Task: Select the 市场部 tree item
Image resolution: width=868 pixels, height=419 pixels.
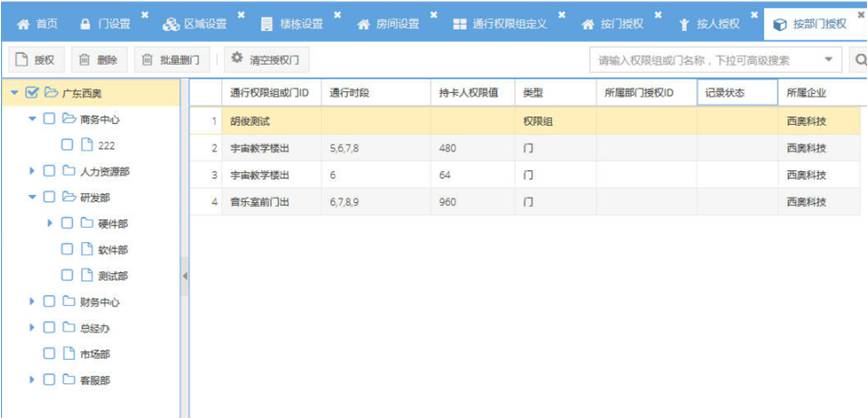Action: pyautogui.click(x=95, y=354)
